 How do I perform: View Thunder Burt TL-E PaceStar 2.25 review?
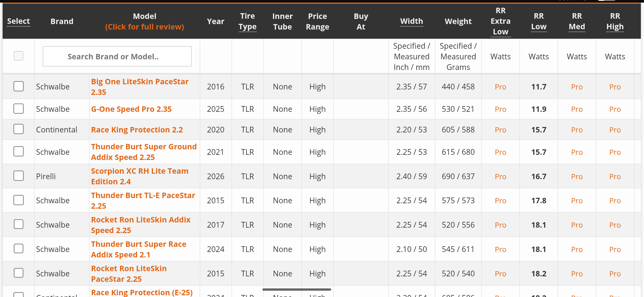pos(143,201)
